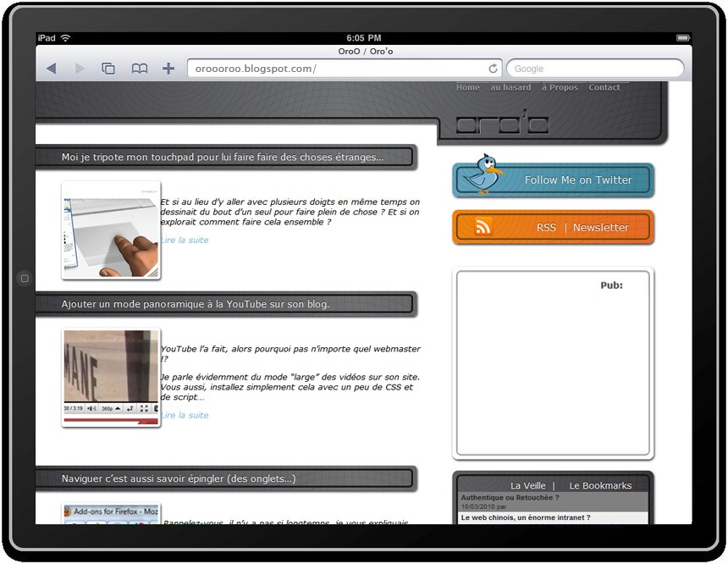Click the Newsletter link
This screenshot has width=728, height=564.
coord(600,227)
